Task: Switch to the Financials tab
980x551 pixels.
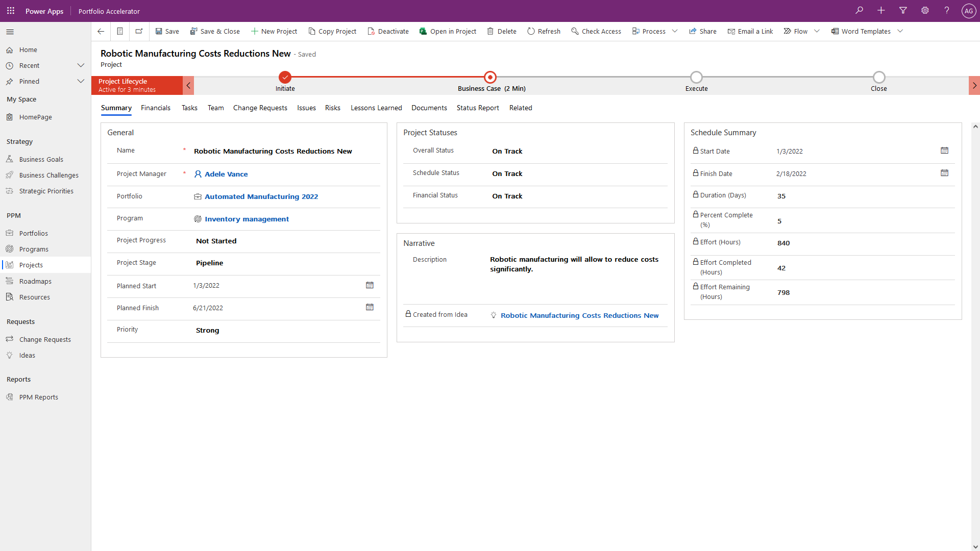Action: [x=156, y=108]
